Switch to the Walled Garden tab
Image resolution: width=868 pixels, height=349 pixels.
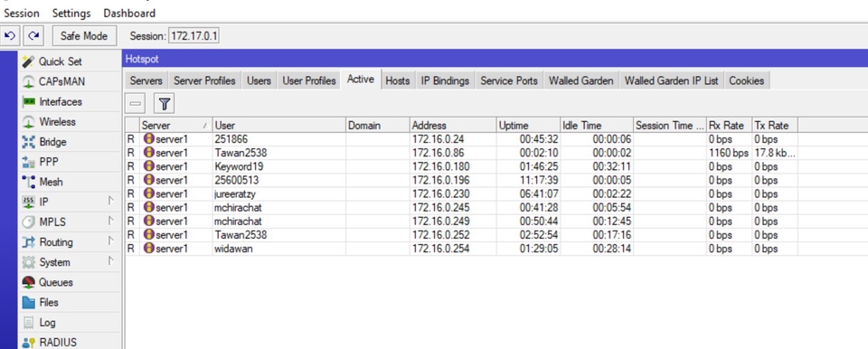click(x=580, y=80)
